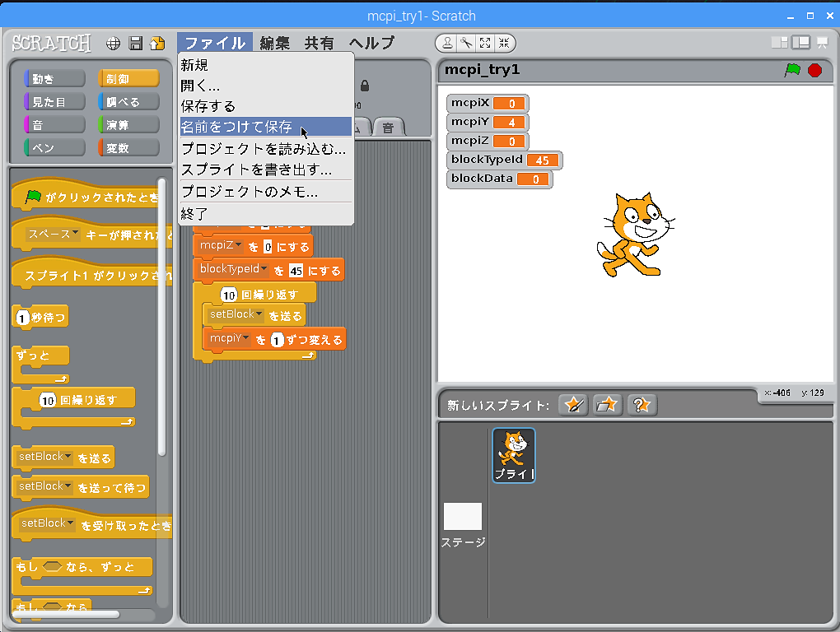Click the blockTypeId stage monitor

coord(504,160)
